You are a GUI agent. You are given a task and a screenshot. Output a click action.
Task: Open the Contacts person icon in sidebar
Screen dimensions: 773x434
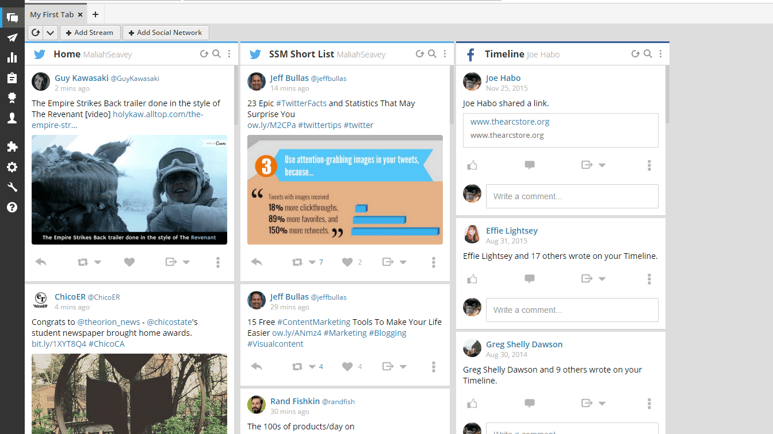pos(12,118)
